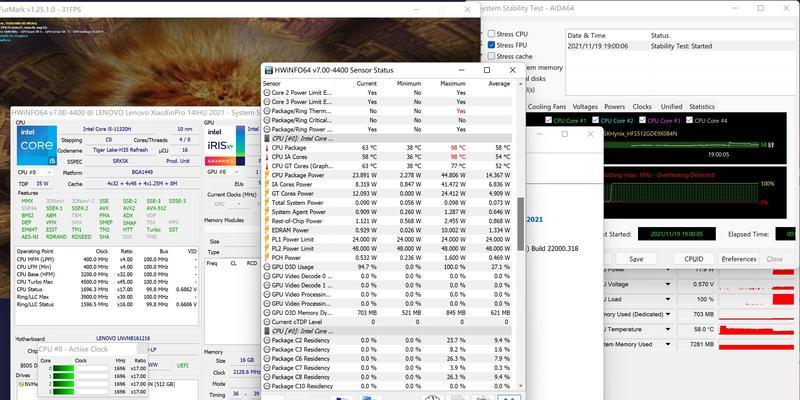Click the Package/Ring Critical sensor row icon
Image resolution: width=800 pixels, height=400 pixels.
point(267,120)
